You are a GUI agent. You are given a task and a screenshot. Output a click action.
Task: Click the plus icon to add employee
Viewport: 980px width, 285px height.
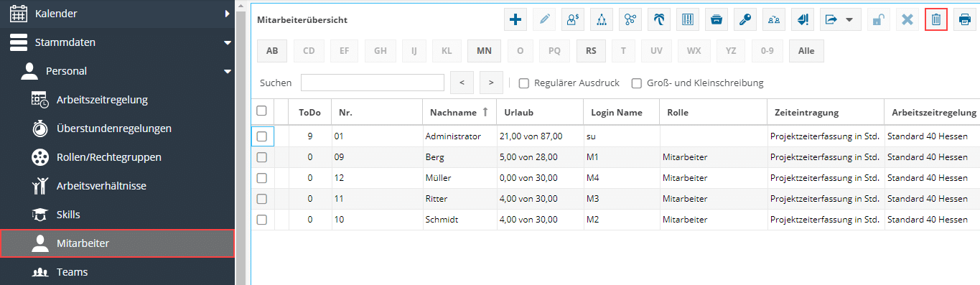point(515,20)
